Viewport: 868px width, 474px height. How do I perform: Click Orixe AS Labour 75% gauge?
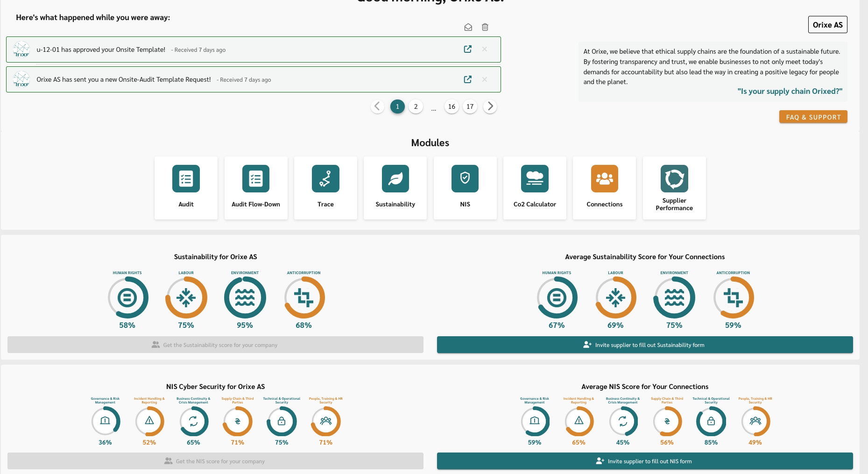coord(186,297)
